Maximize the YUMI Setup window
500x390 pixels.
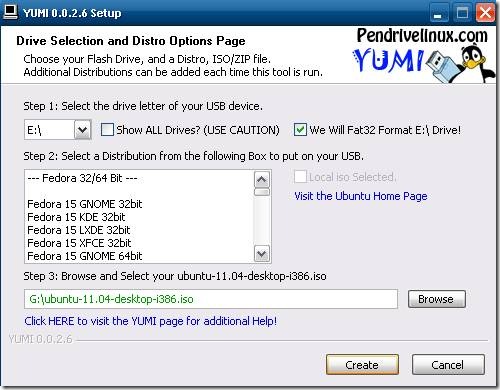[462, 14]
